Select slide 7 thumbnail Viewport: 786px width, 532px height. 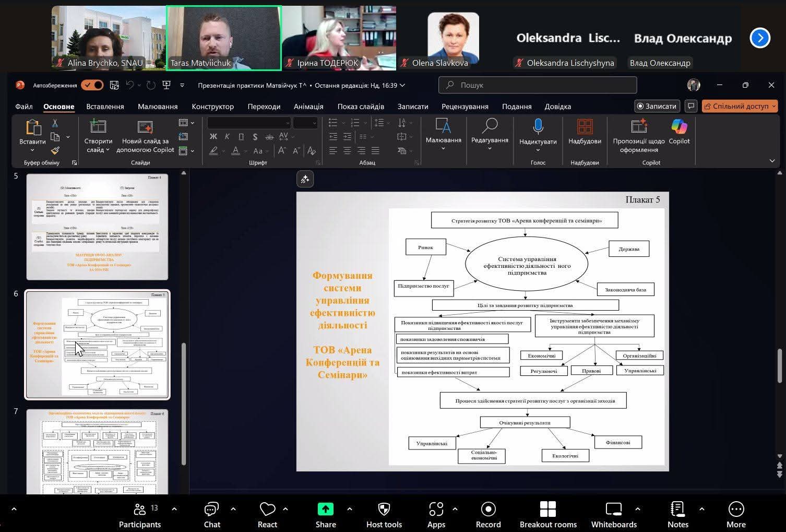point(97,452)
